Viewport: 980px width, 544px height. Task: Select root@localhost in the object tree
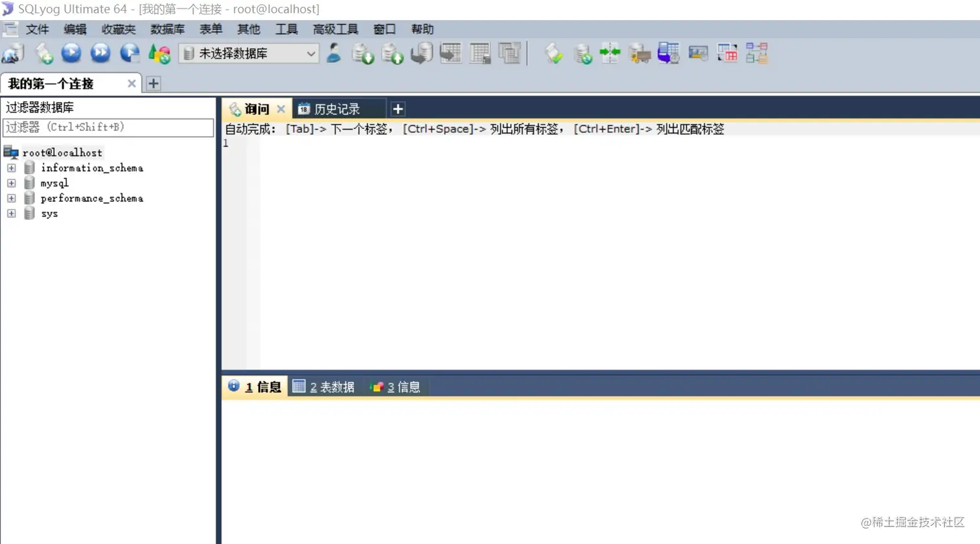click(x=62, y=152)
